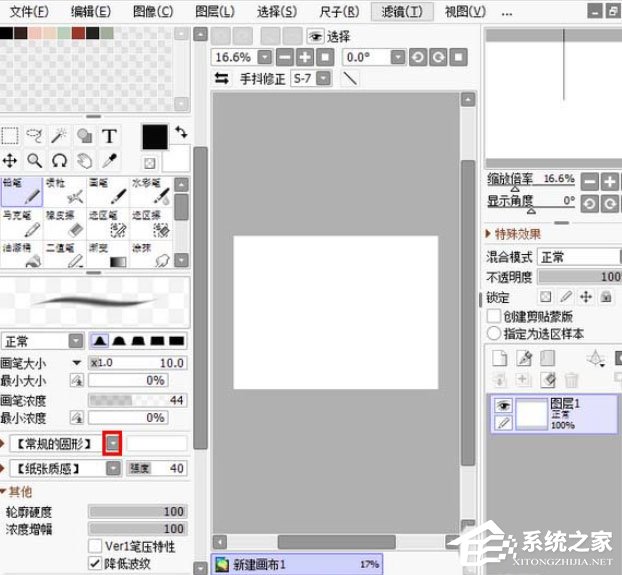
Task: Select the Magic Wand tool
Action: [59, 136]
